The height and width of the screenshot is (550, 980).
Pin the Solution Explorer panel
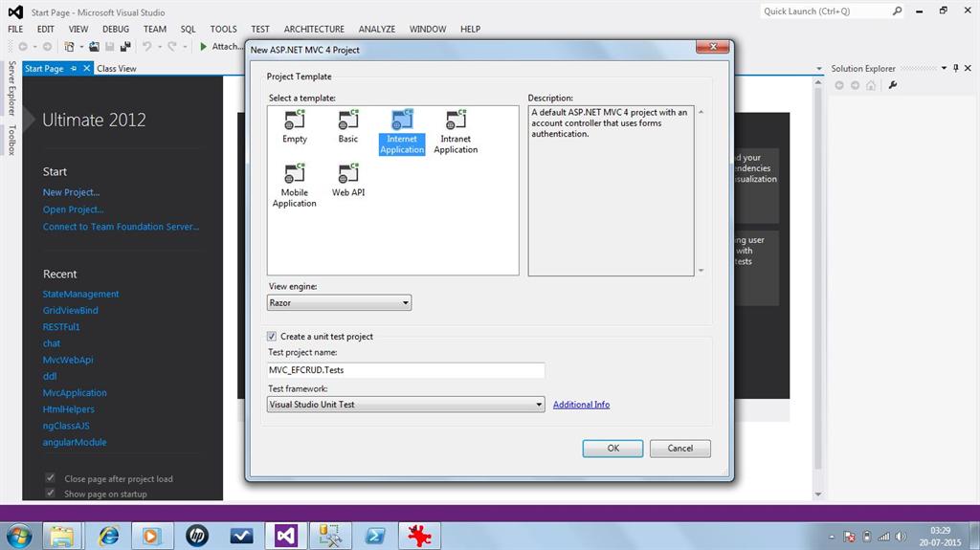pos(956,68)
